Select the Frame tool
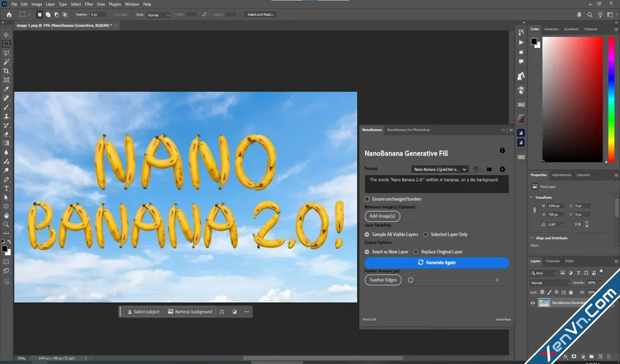 [6, 80]
